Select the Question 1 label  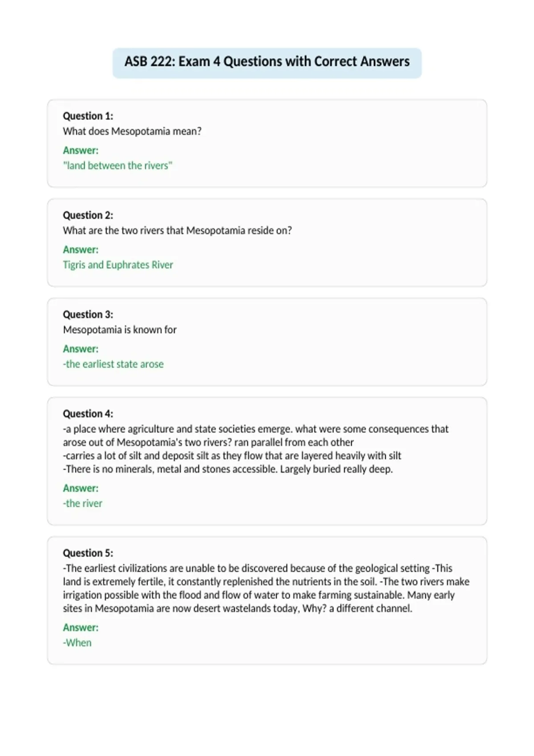click(x=88, y=116)
